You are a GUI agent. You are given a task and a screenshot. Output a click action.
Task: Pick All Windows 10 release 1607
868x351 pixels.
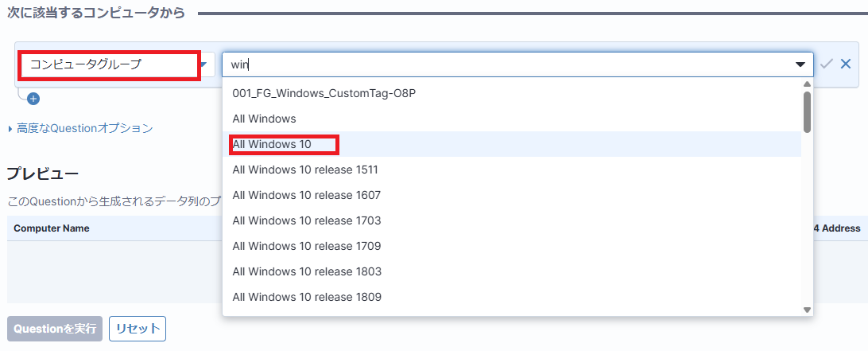click(306, 195)
